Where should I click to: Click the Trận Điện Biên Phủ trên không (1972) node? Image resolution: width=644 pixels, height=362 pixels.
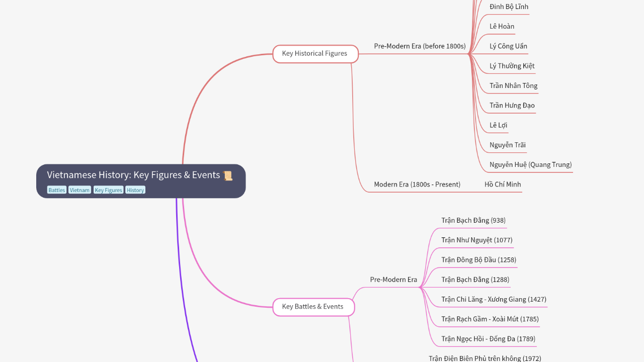coord(485,358)
